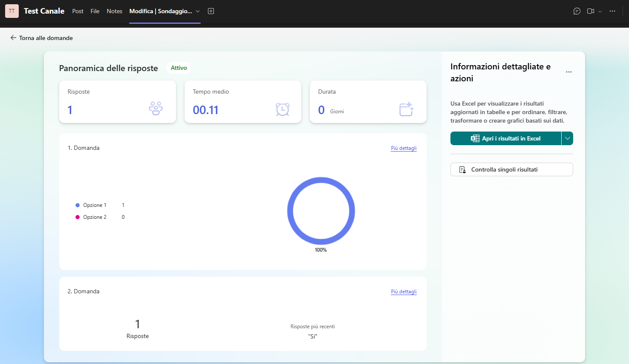The image size is (629, 364).
Task: Click the back arrow beside Torna alle domande
Action: 13,38
